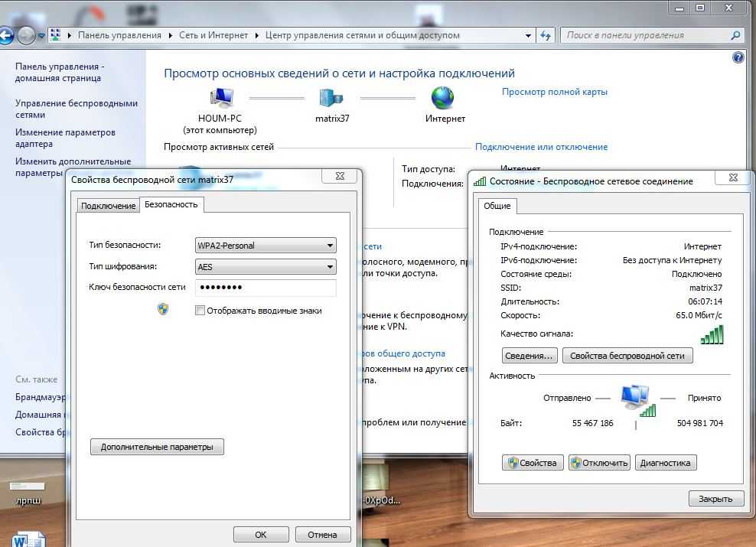The width and height of the screenshot is (756, 547).
Task: Expand Панель управления breadcrumb arrow
Action: pos(171,35)
